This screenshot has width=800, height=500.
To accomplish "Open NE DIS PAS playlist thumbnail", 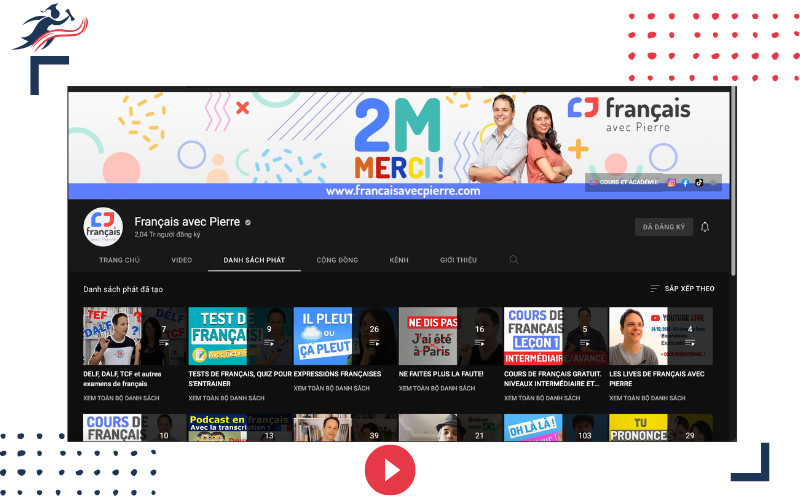I will point(451,336).
